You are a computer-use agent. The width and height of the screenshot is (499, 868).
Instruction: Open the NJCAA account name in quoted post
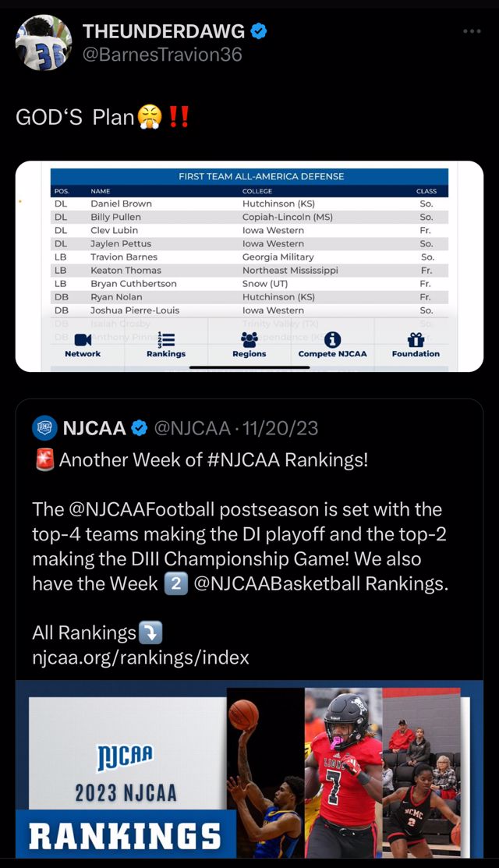click(x=94, y=428)
